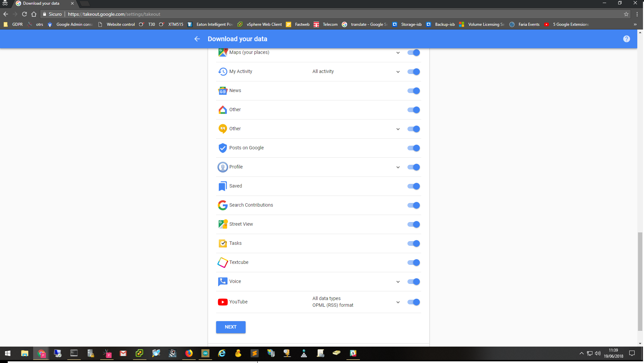
Task: Launch Firefox from the taskbar
Action: click(x=189, y=353)
